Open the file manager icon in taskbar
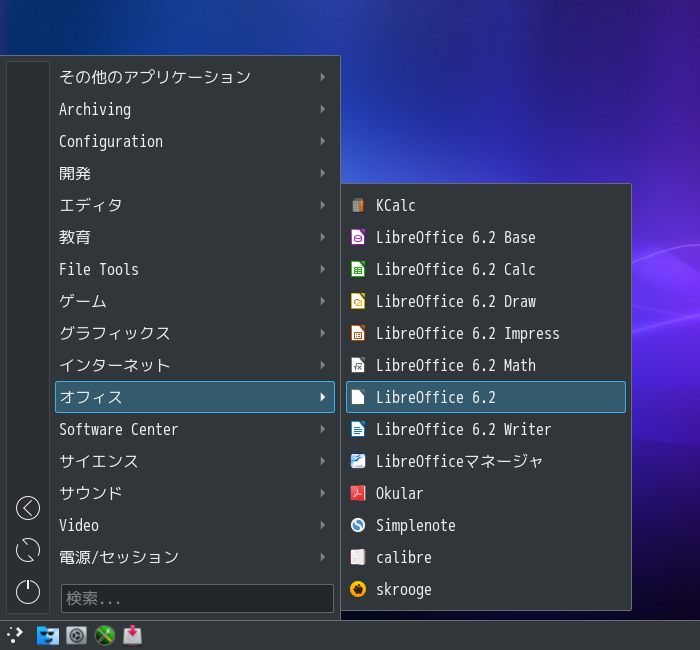This screenshot has width=700, height=650. click(48, 635)
